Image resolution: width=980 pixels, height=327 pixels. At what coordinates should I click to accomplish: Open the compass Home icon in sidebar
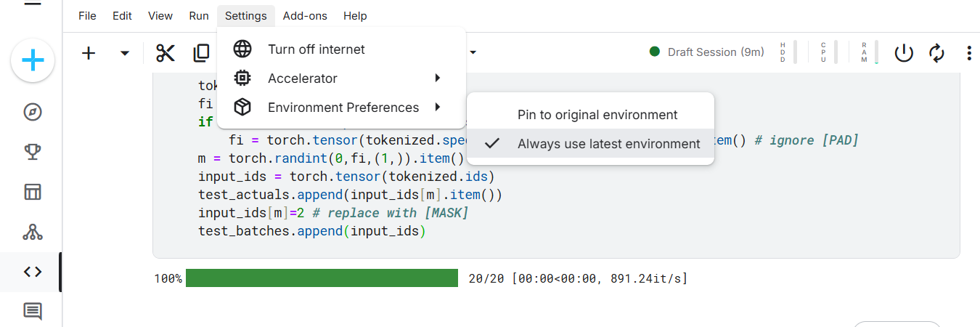coord(33,112)
